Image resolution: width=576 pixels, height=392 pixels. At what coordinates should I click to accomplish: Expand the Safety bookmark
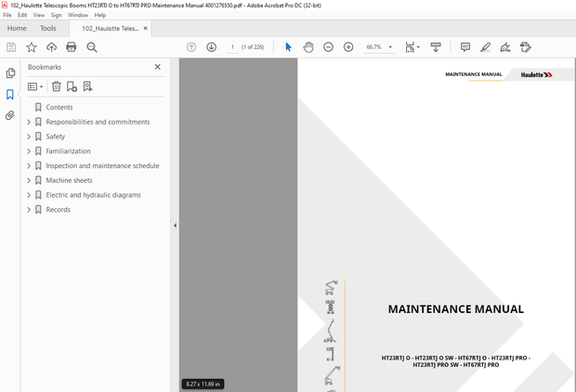[29, 137]
